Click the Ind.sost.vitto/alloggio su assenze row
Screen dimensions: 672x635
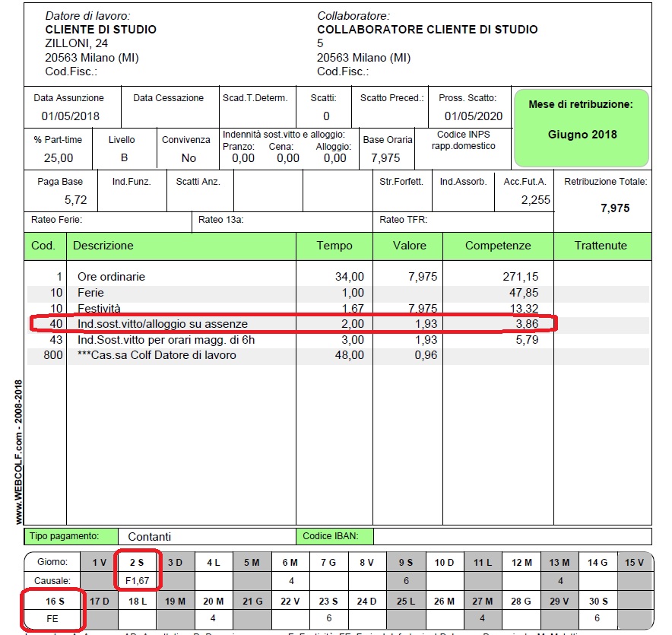[163, 324]
